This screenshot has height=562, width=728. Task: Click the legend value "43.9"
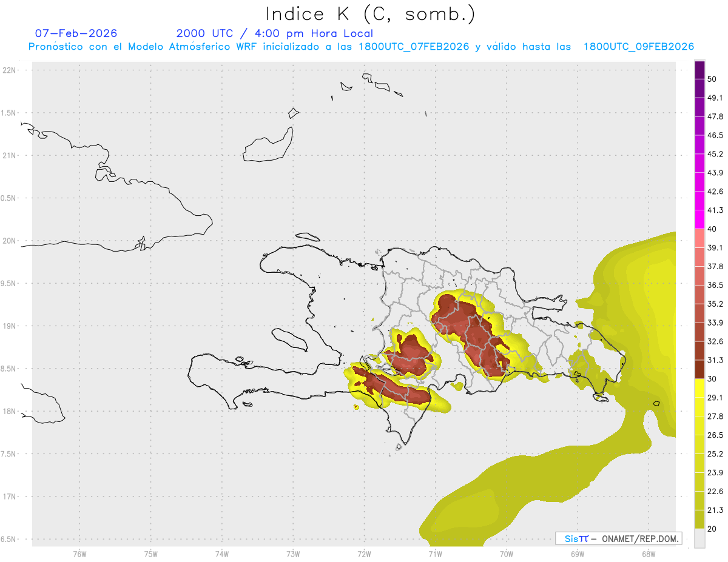click(716, 173)
